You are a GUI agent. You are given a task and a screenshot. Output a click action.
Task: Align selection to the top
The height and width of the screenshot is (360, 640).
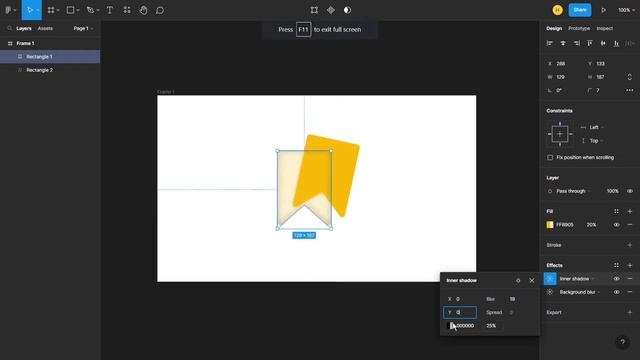pyautogui.click(x=590, y=43)
